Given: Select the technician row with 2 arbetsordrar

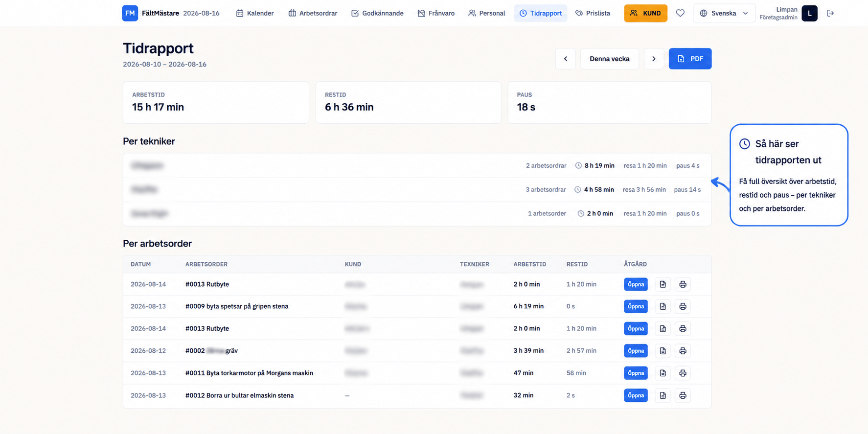Looking at the screenshot, I should click(x=417, y=165).
